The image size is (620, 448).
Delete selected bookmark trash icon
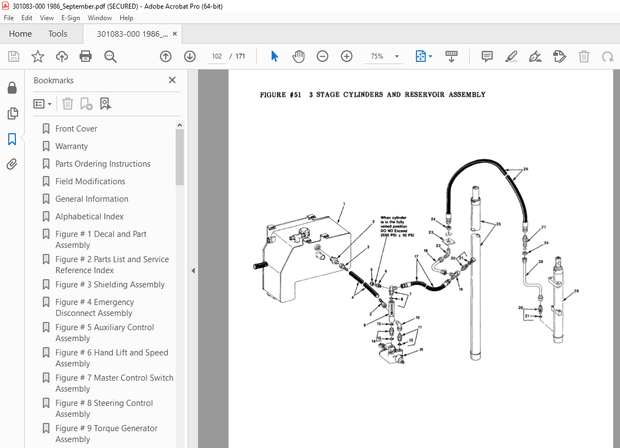click(x=68, y=104)
